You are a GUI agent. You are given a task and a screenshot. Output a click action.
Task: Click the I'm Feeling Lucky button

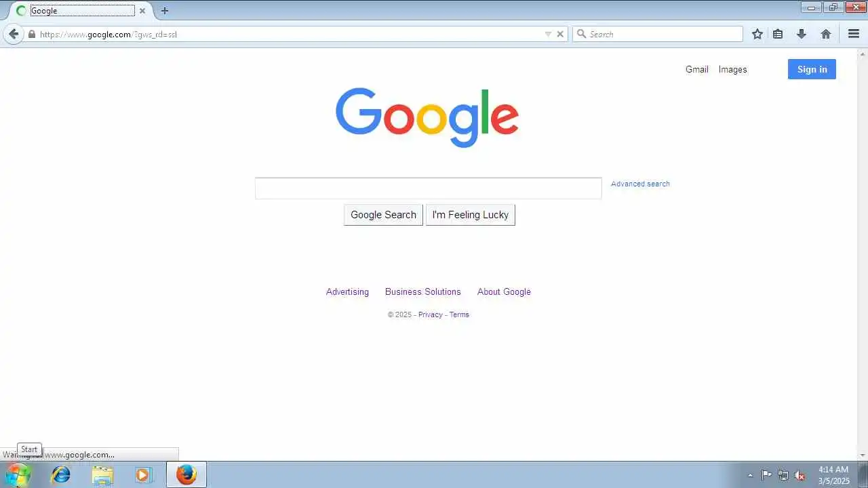pyautogui.click(x=470, y=215)
